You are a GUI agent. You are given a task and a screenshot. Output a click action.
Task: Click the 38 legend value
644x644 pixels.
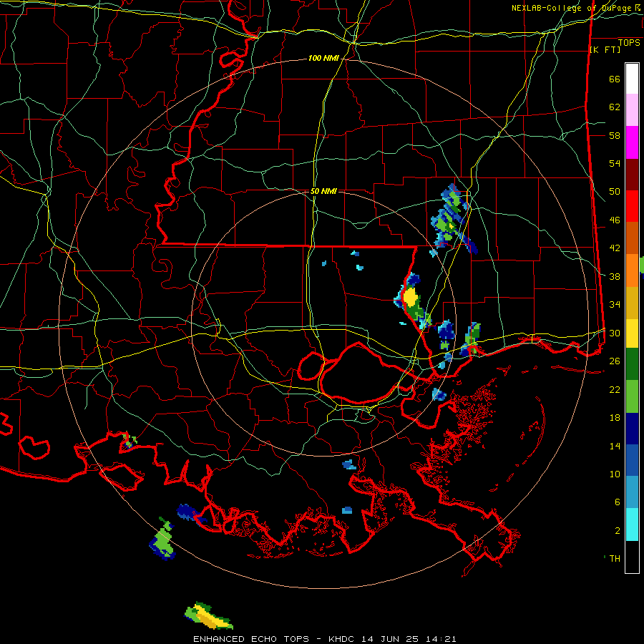pyautogui.click(x=615, y=276)
